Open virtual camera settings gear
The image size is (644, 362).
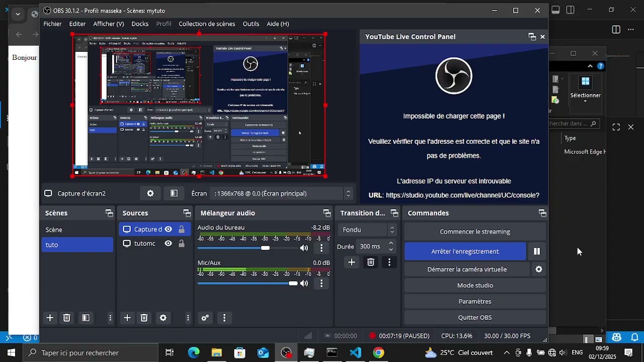(539, 269)
